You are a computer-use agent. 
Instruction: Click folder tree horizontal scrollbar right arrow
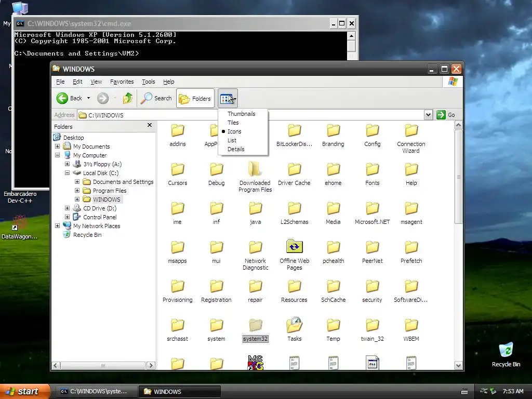[151, 365]
